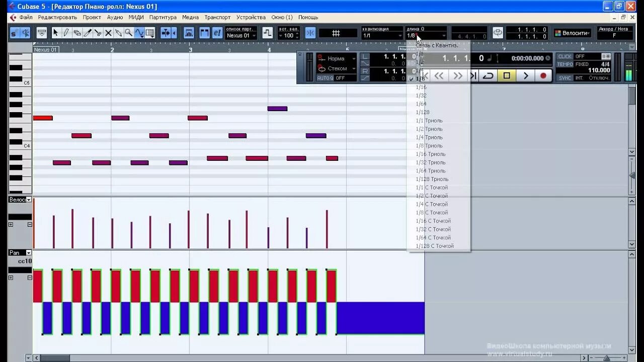Move the horizontal zoom slider
644x362 pixels.
tap(607, 358)
